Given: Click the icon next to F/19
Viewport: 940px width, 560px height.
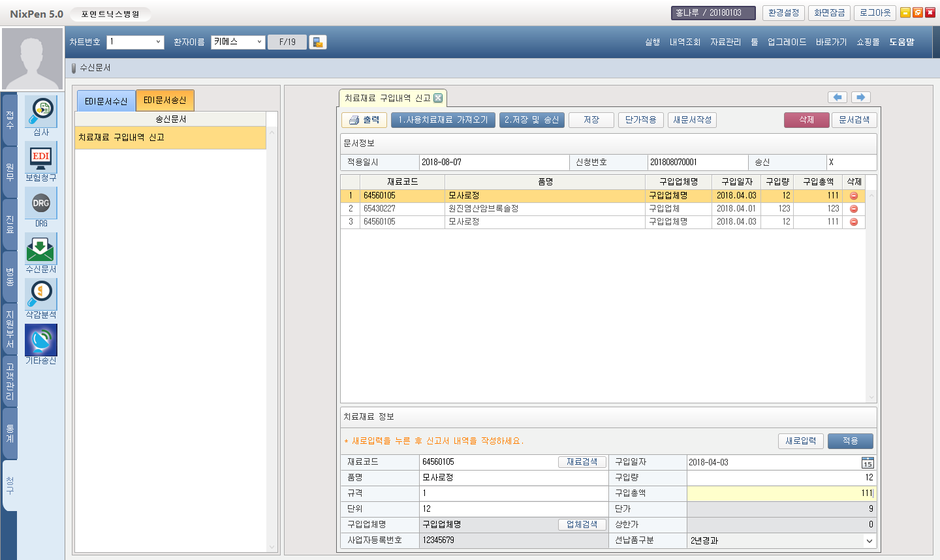Looking at the screenshot, I should tap(318, 42).
